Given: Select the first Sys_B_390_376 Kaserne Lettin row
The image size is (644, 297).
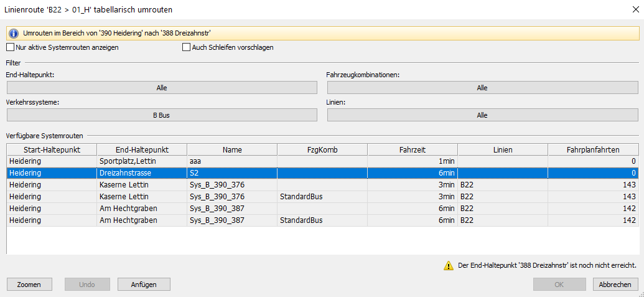Looking at the screenshot, I should tap(231, 184).
